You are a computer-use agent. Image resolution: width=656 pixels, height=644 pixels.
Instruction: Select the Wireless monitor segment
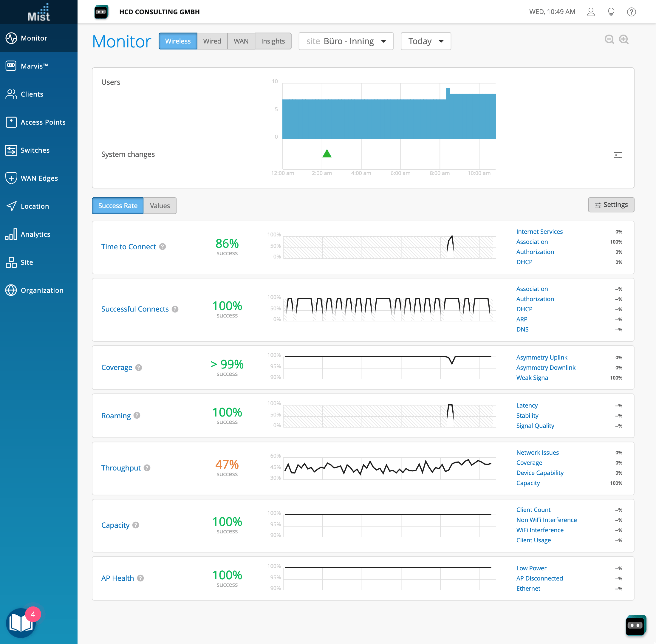tap(178, 41)
